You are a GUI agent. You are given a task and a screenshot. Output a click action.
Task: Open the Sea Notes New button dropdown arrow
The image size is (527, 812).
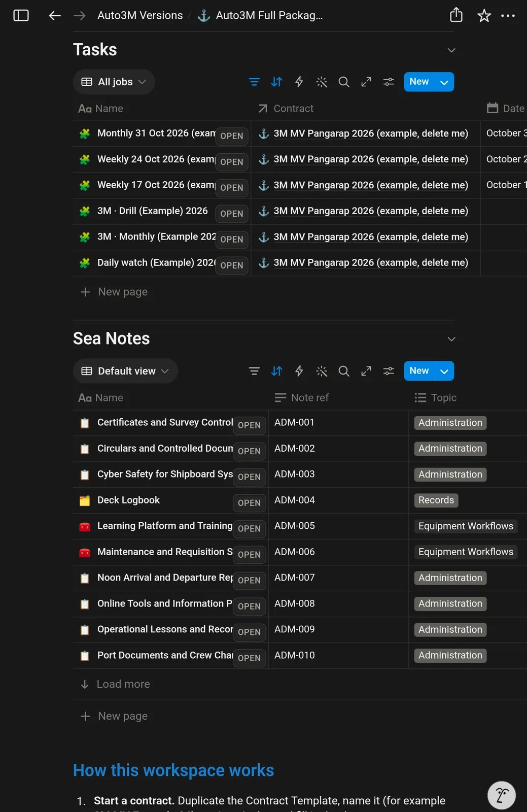coord(444,371)
